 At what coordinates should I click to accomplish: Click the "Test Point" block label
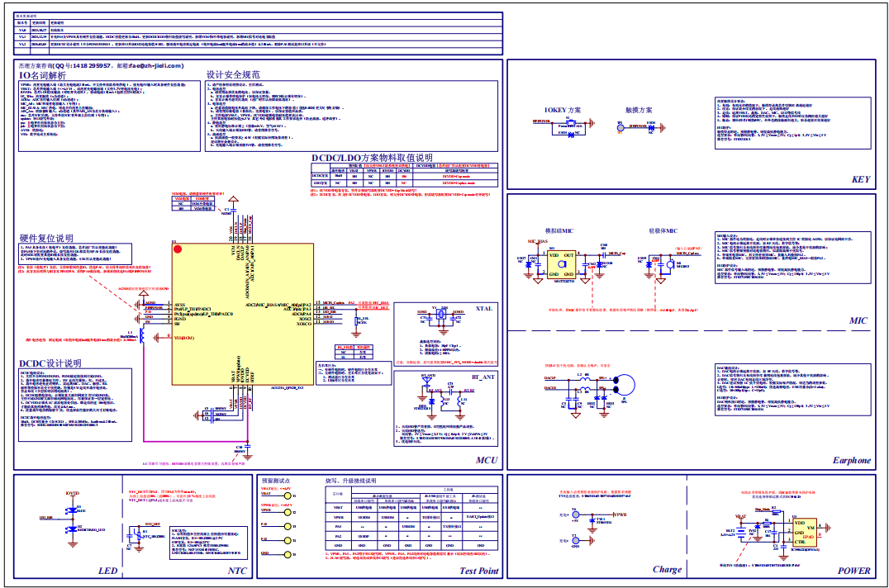(x=479, y=571)
